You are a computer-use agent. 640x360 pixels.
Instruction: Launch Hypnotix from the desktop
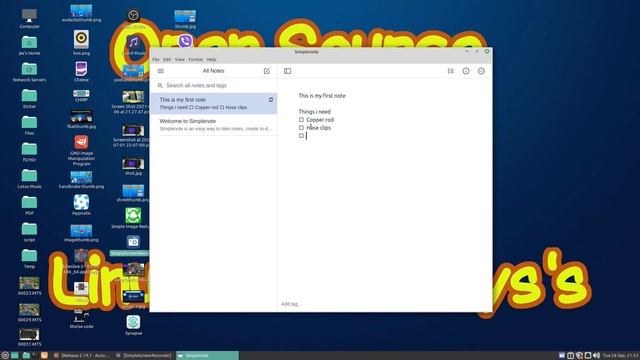point(81,205)
